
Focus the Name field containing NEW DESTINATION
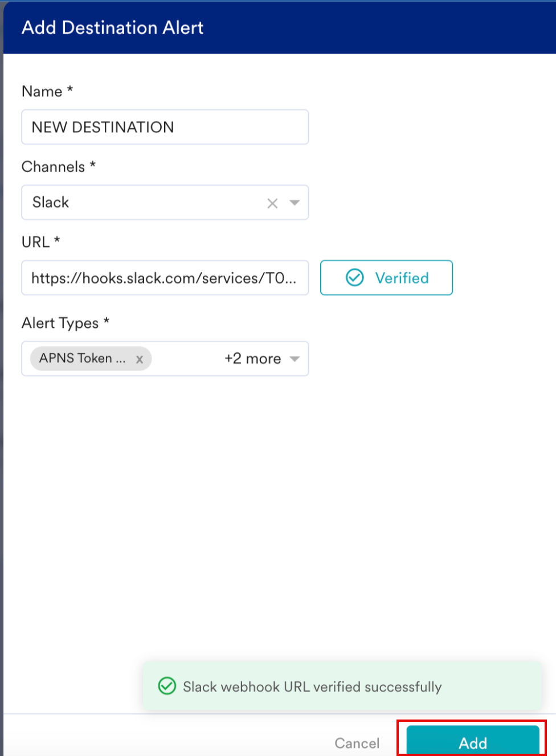pyautogui.click(x=165, y=127)
